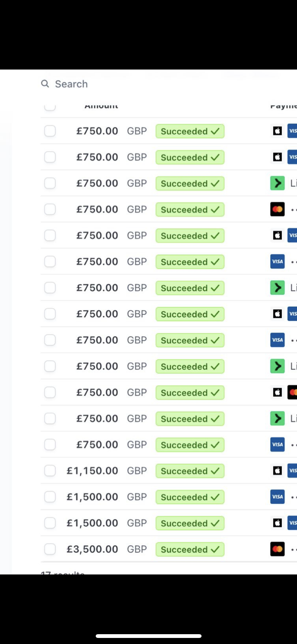Click the Apple Pay icon in the first row
297x644 pixels.
[277, 131]
